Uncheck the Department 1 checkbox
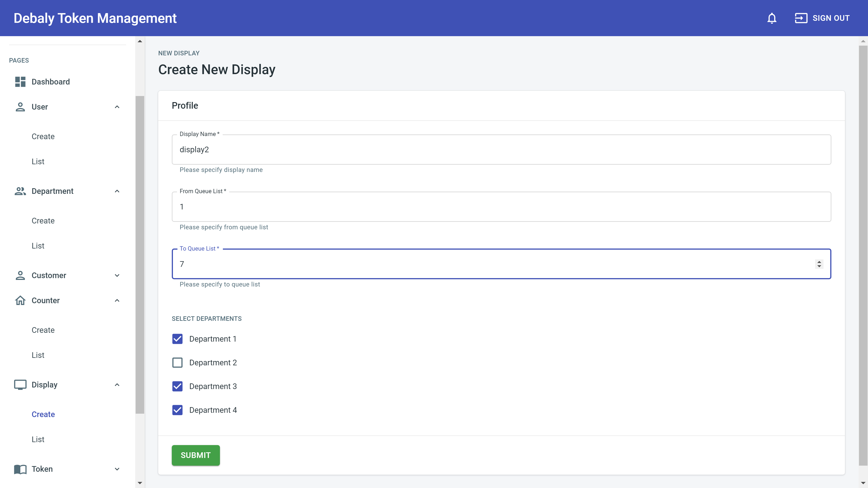The height and width of the screenshot is (488, 868). pyautogui.click(x=177, y=339)
